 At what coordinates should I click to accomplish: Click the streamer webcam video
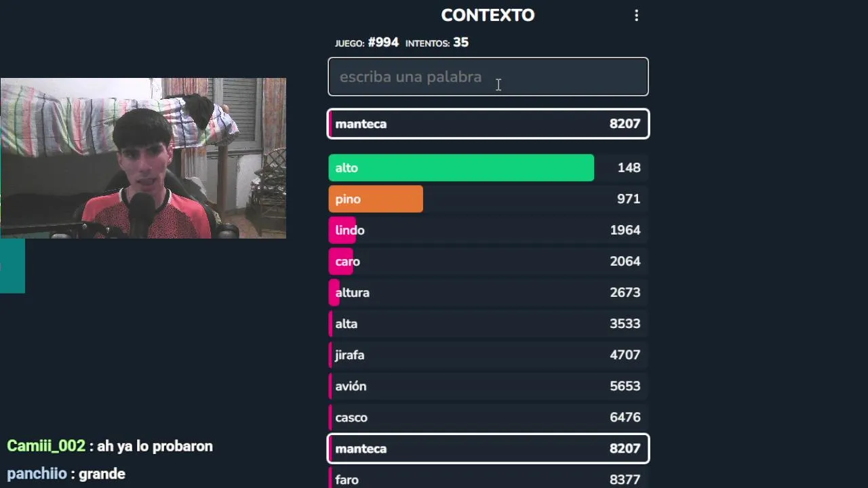143,158
